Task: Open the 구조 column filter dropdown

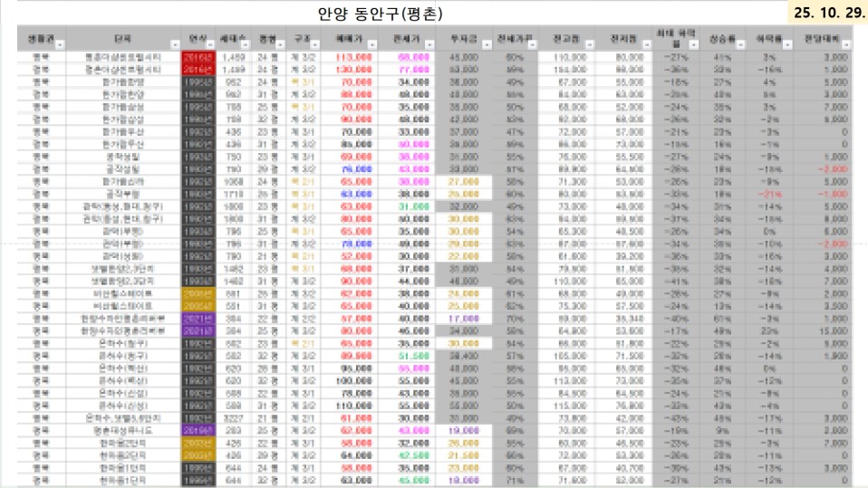Action: [315, 44]
